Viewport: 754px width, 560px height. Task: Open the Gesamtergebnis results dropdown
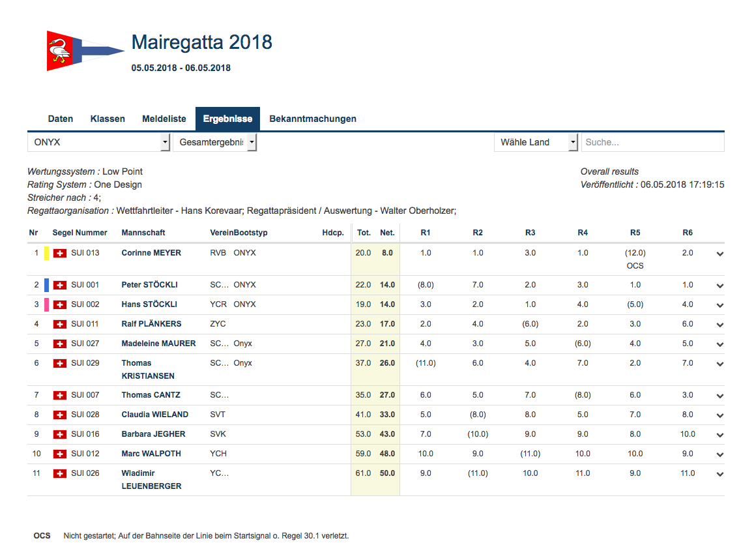pos(215,142)
